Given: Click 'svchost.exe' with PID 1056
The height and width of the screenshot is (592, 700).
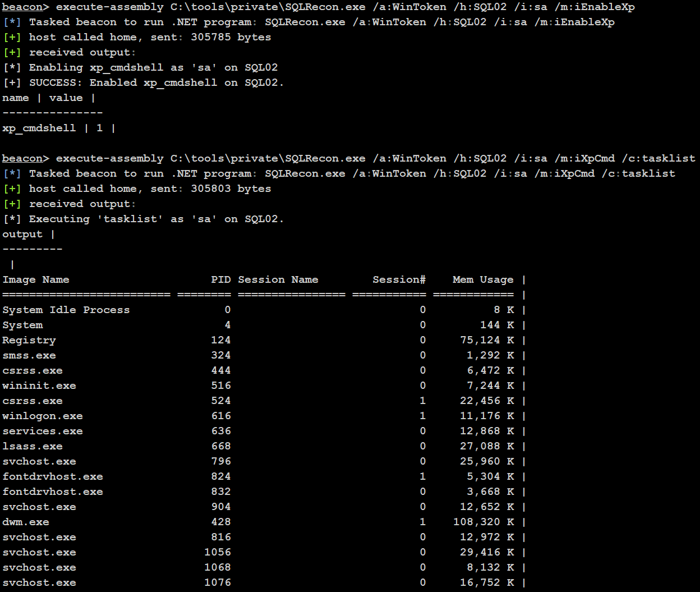Looking at the screenshot, I should (39, 552).
